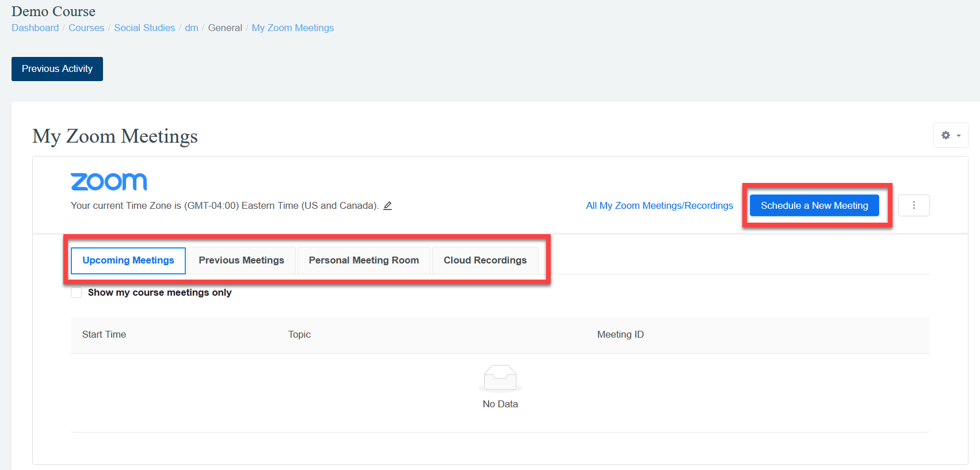Open the gear settings menu
This screenshot has width=980, height=470.
[950, 135]
